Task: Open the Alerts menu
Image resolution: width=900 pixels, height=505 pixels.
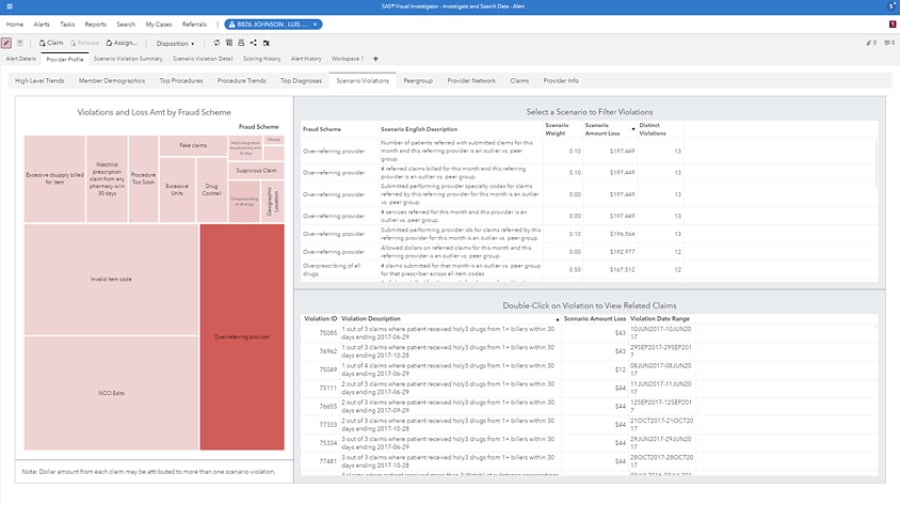Action: (x=41, y=24)
